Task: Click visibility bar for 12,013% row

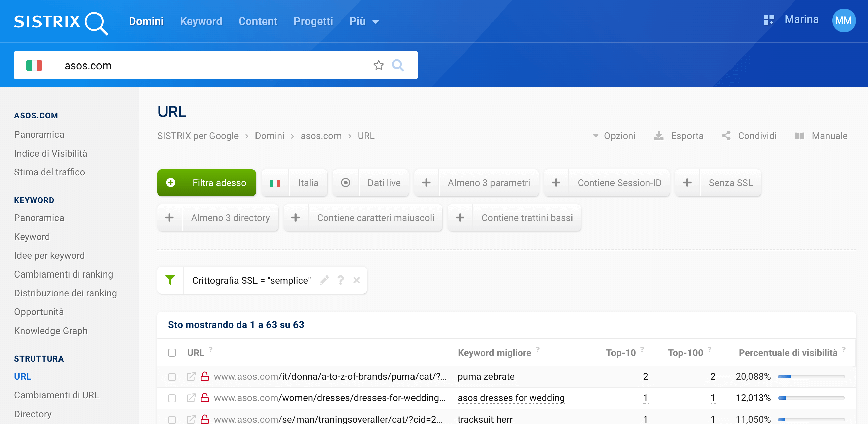Action: click(x=811, y=398)
